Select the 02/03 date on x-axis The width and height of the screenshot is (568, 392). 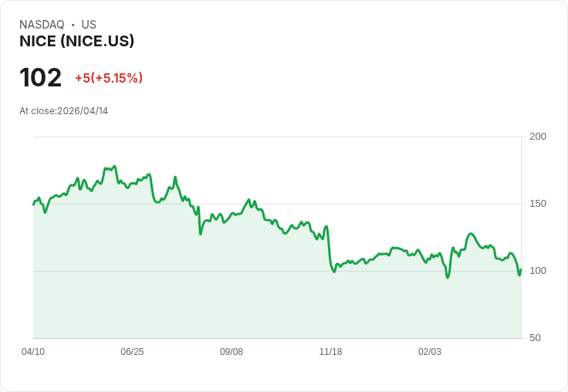point(430,352)
